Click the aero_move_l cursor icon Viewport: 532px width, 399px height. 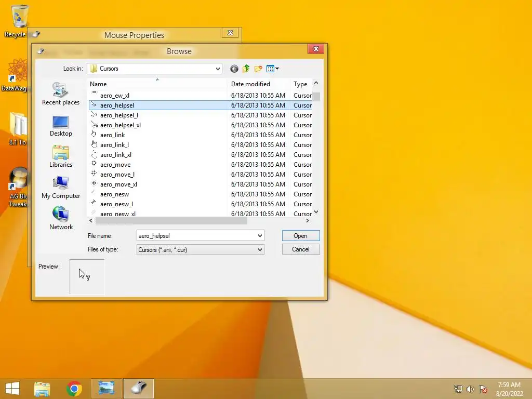point(94,174)
